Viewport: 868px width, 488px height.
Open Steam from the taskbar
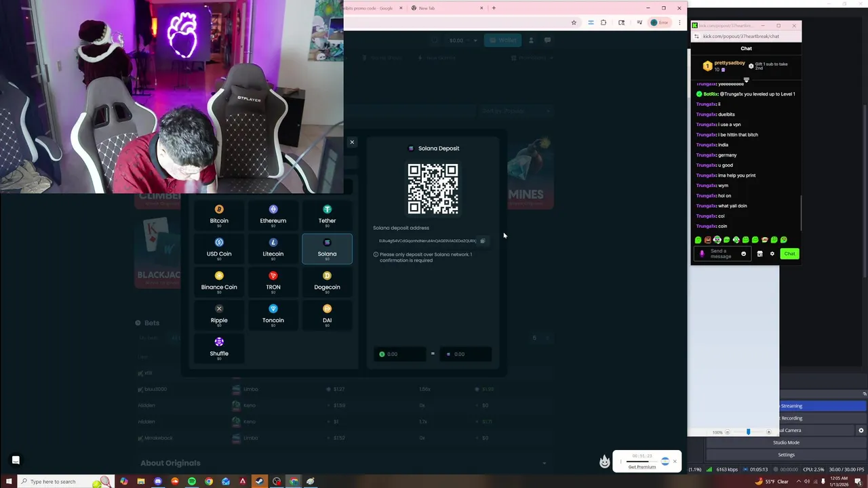(259, 481)
